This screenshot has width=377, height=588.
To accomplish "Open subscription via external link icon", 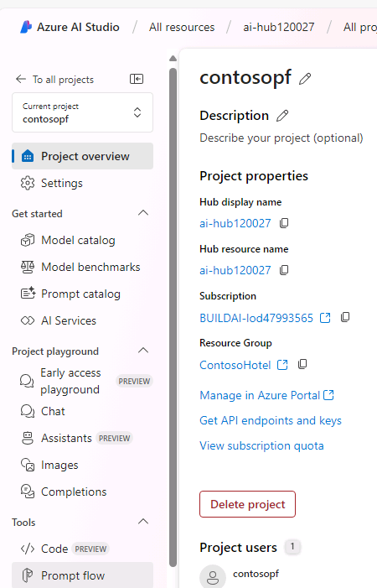I will click(x=325, y=318).
